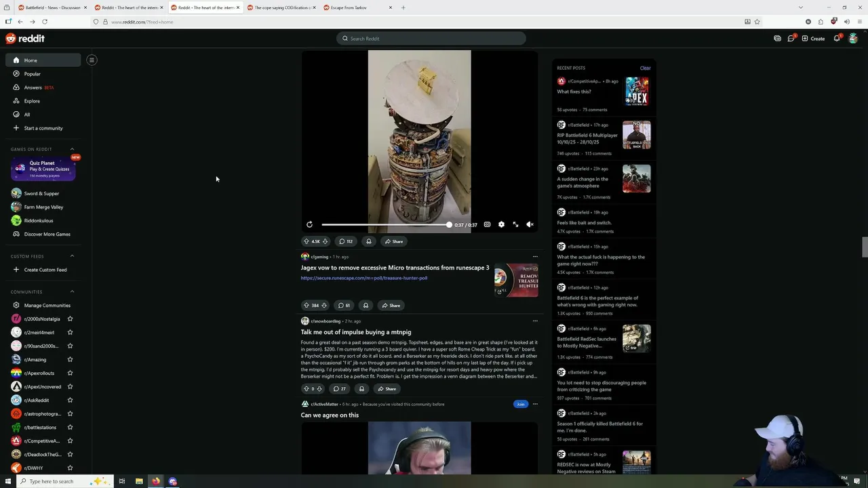868x488 pixels.
Task: Downvote the 4.5K video post
Action: [x=325, y=241]
